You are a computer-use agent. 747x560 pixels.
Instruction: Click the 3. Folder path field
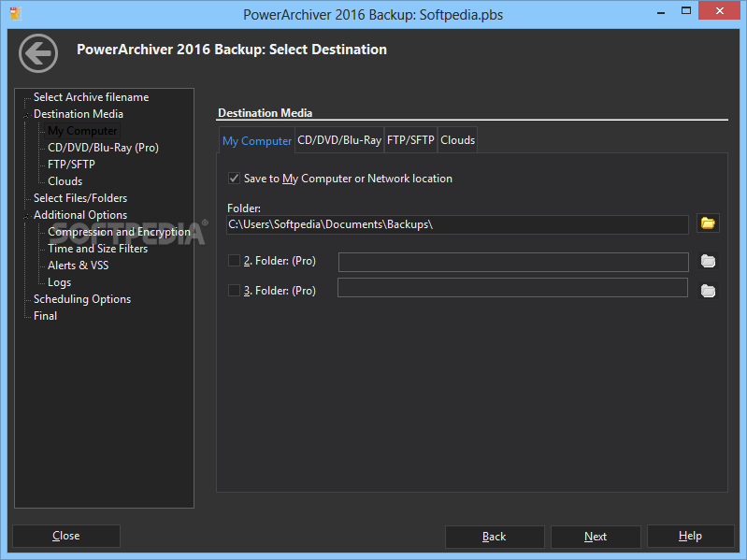(x=512, y=288)
